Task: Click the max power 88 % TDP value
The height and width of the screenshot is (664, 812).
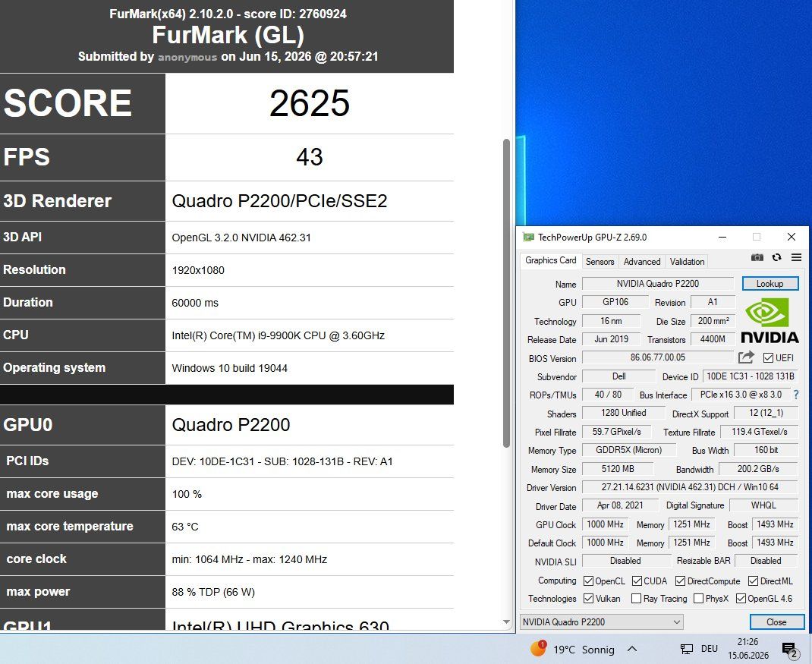Action: pos(213,592)
